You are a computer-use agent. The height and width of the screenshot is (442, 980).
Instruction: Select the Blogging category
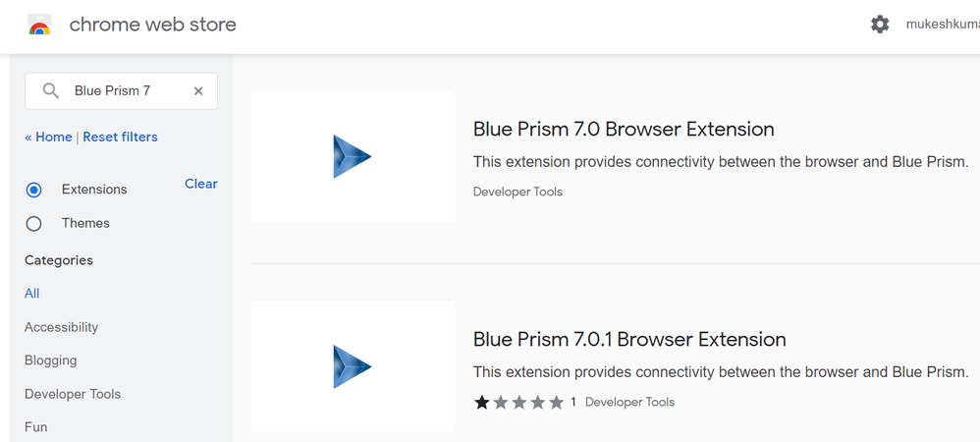tap(51, 360)
